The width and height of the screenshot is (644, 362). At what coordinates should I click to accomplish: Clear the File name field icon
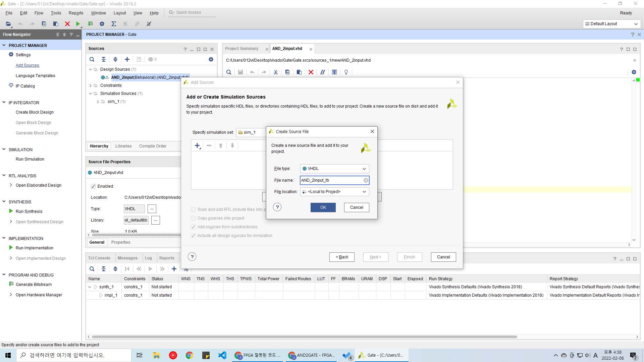(366, 180)
